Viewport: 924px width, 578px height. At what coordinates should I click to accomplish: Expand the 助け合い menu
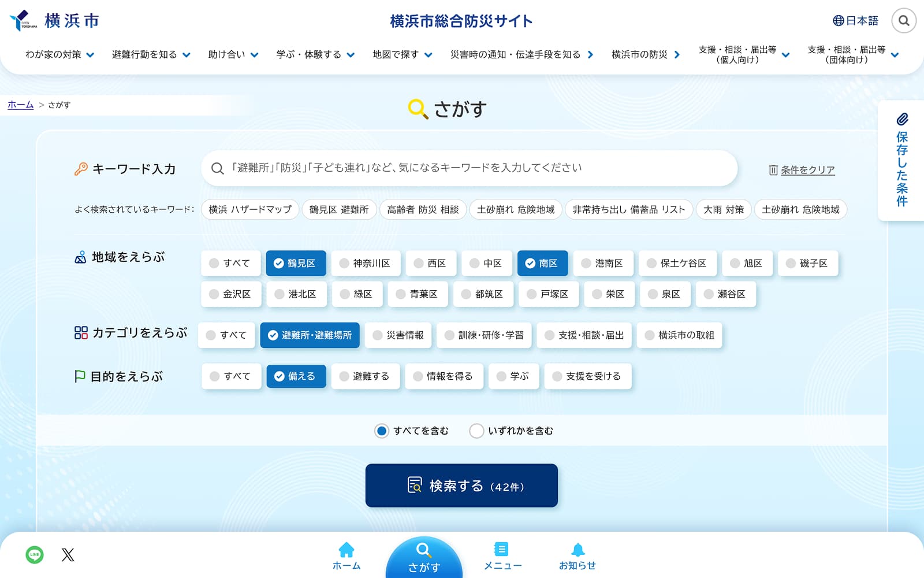(x=233, y=54)
